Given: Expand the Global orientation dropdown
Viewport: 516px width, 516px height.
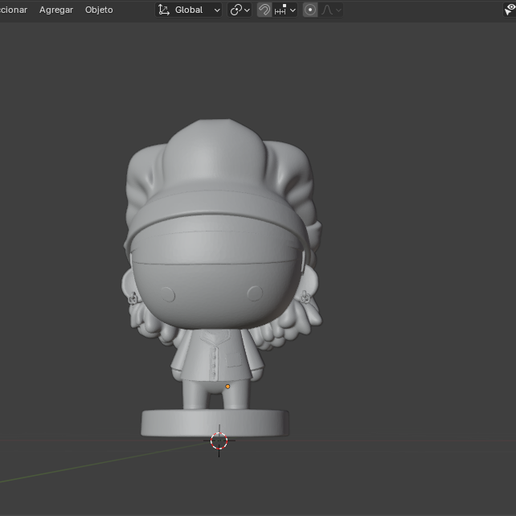Looking at the screenshot, I should 189,10.
